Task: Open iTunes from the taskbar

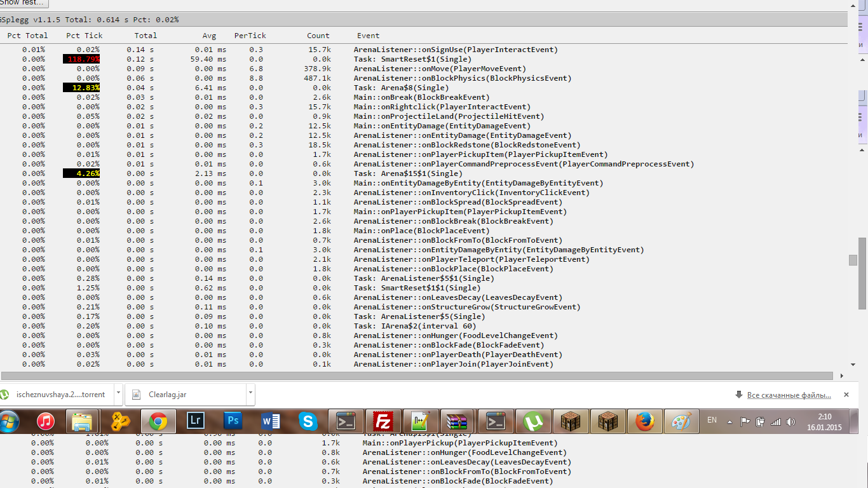Action: 46,421
